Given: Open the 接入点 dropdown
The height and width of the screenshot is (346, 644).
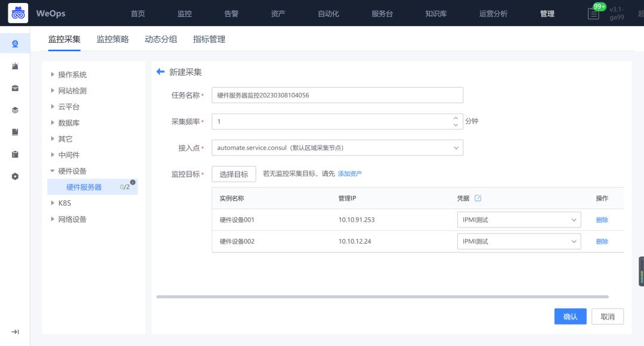Looking at the screenshot, I should (337, 147).
